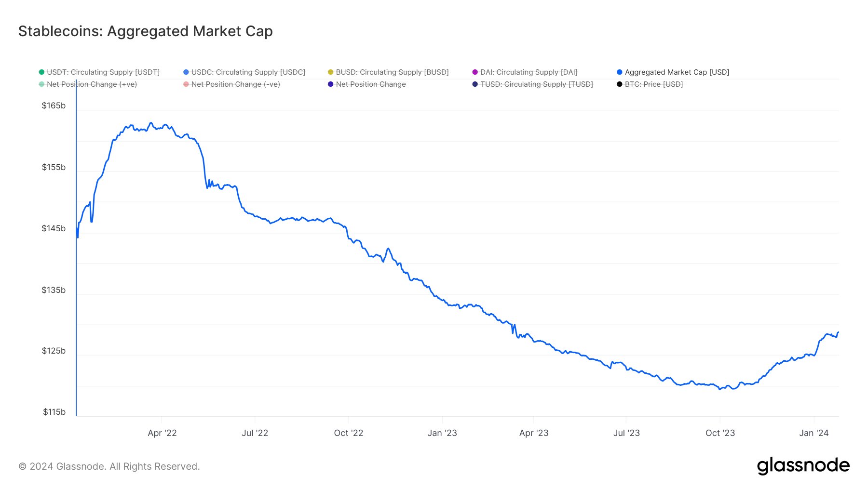Enable DAI: Circulating Supply series

pyautogui.click(x=529, y=72)
